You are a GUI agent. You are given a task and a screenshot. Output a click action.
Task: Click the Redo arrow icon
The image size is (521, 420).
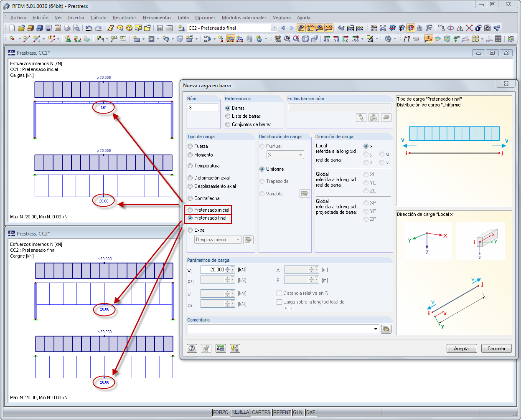(98, 28)
